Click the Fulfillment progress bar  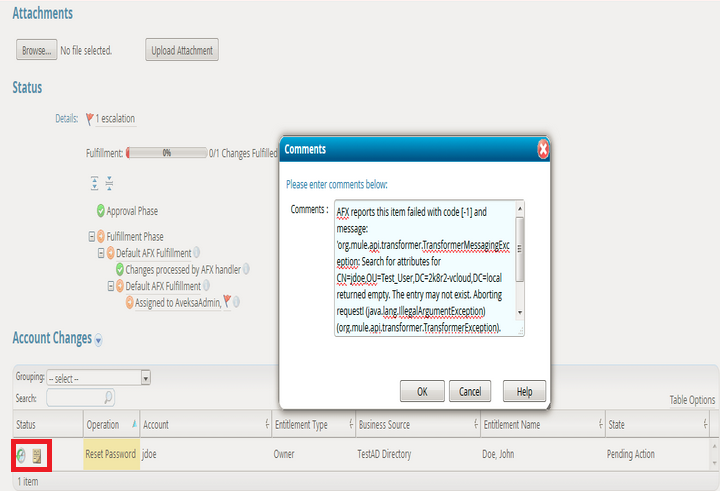coord(166,153)
